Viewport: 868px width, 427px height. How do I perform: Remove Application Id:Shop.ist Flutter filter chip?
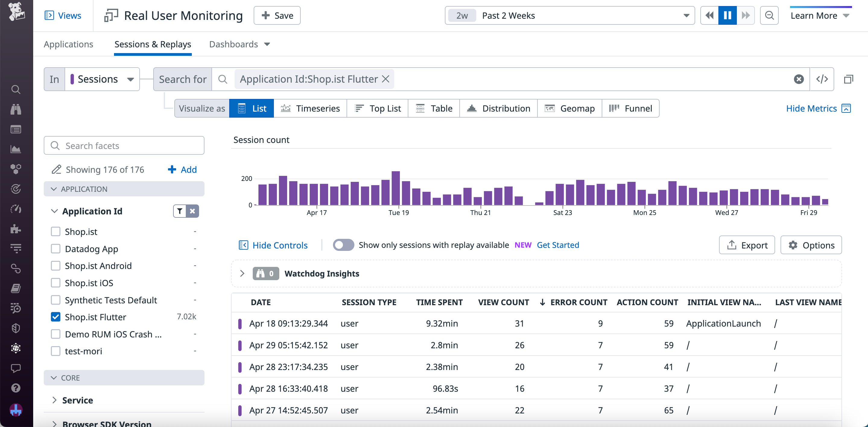click(386, 79)
